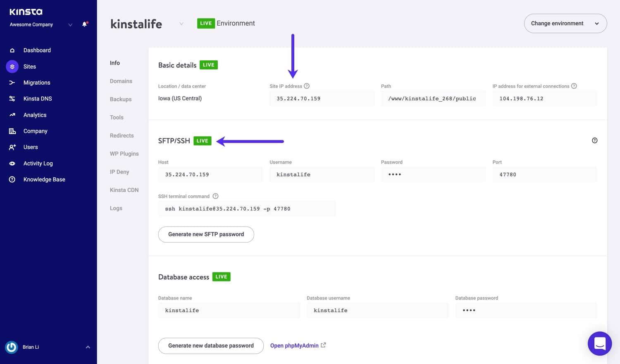Viewport: 620px width, 364px height.
Task: Open the Knowledge Base
Action: tap(44, 179)
